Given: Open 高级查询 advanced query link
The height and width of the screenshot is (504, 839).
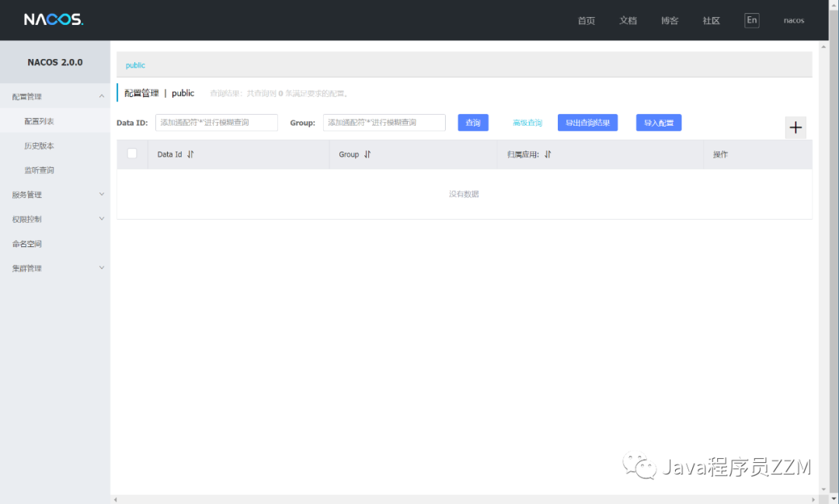Looking at the screenshot, I should [x=527, y=123].
